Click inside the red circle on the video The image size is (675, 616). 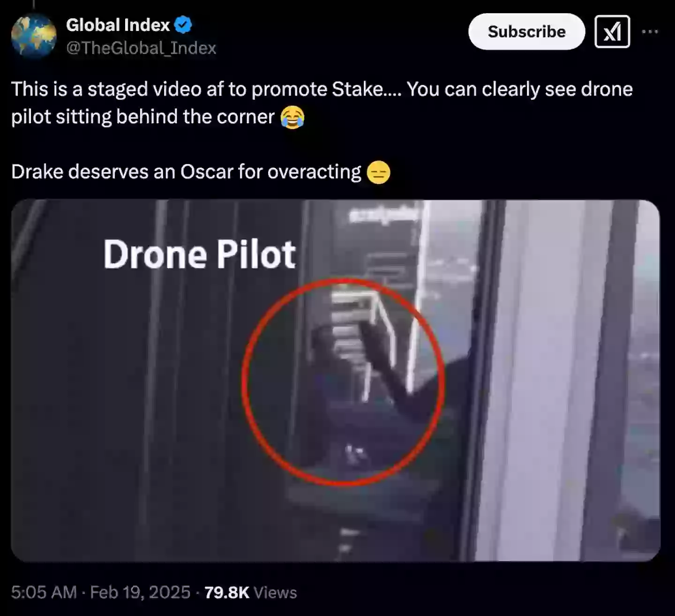pyautogui.click(x=343, y=382)
